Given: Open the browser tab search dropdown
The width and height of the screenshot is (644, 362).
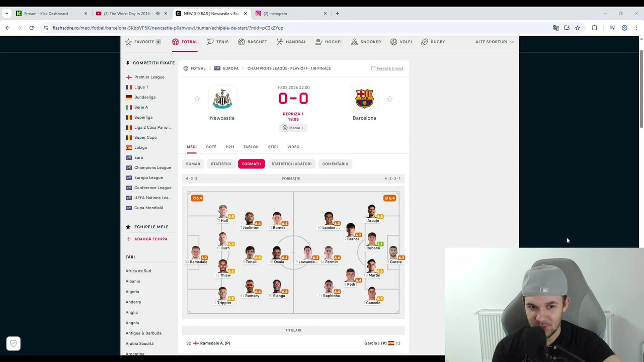Looking at the screenshot, I should (x=7, y=14).
